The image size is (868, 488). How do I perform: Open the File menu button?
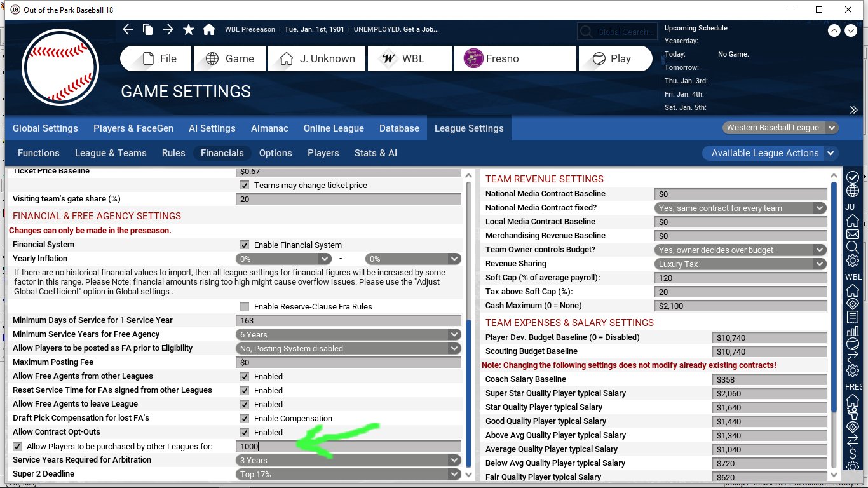tap(156, 58)
